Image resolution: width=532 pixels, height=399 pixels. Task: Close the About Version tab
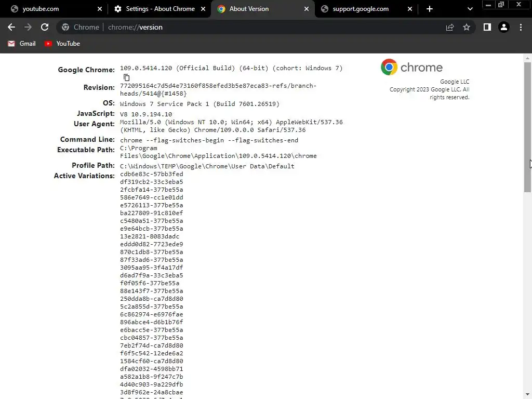click(x=307, y=9)
